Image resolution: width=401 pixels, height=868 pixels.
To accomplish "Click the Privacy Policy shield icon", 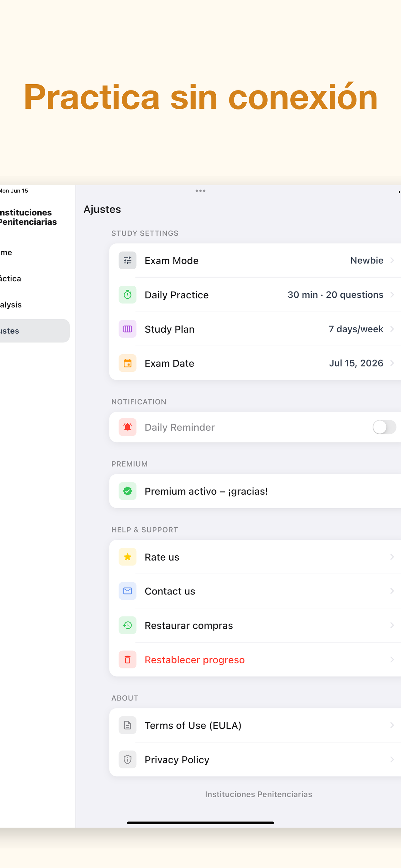I will (x=128, y=759).
